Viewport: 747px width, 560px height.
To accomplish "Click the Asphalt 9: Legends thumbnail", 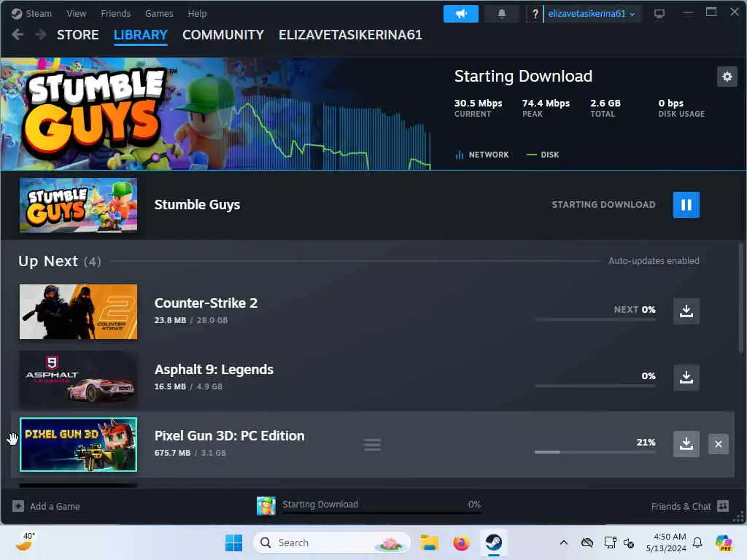I will (x=79, y=378).
